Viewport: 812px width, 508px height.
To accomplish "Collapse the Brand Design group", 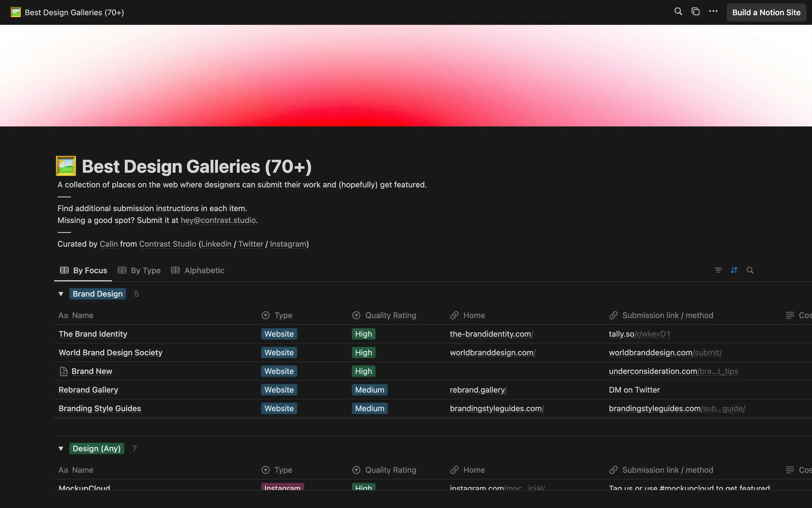I will point(61,294).
